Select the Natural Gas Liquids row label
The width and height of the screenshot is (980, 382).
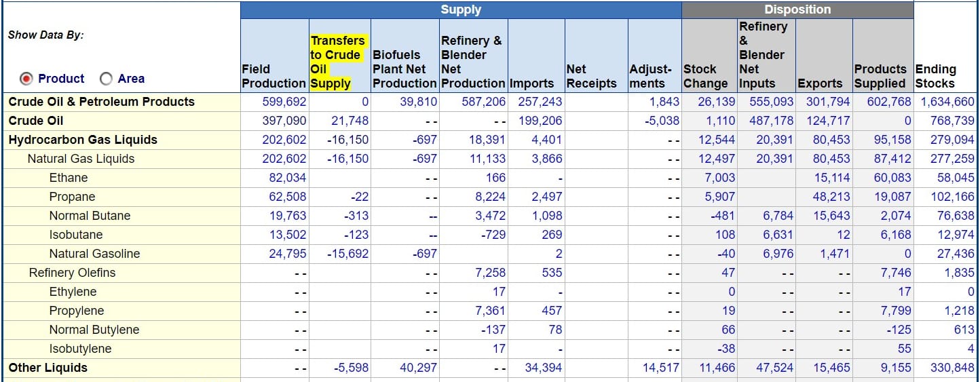tap(81, 159)
